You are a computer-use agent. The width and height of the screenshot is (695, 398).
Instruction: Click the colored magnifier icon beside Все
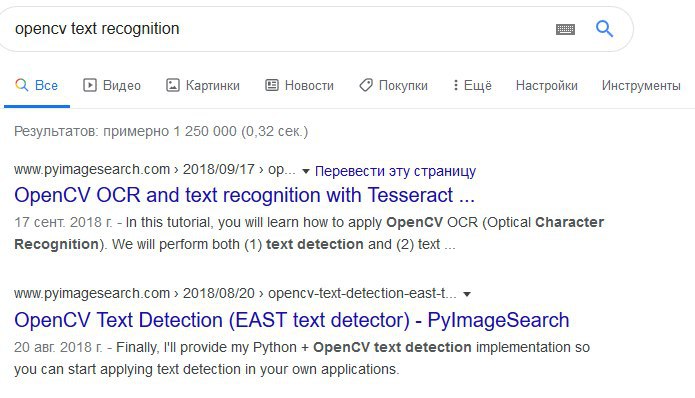[x=22, y=85]
